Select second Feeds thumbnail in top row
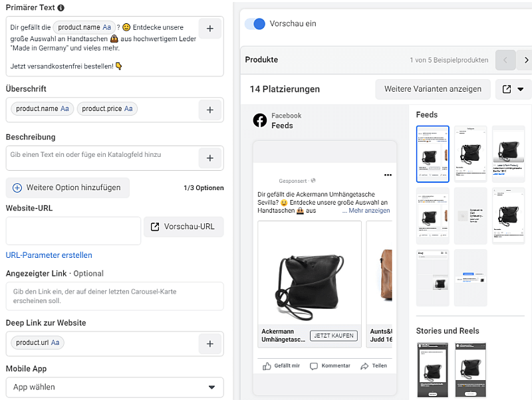The height and width of the screenshot is (400, 532). point(471,154)
